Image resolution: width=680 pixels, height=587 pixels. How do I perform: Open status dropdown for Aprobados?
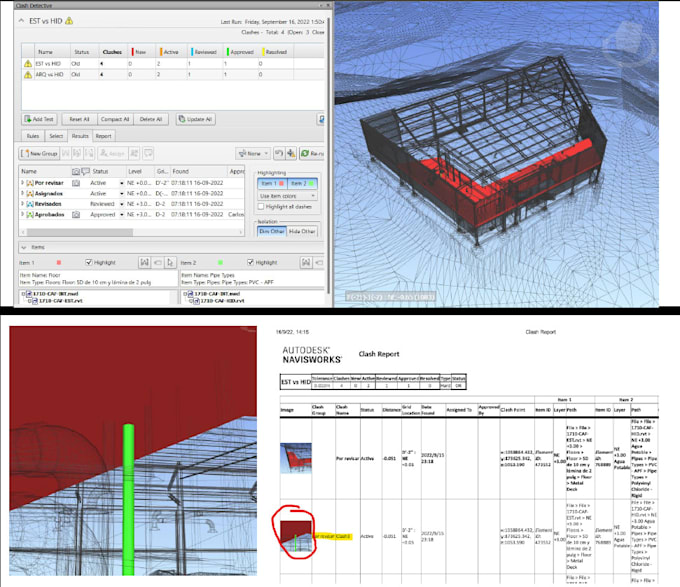pyautogui.click(x=121, y=215)
